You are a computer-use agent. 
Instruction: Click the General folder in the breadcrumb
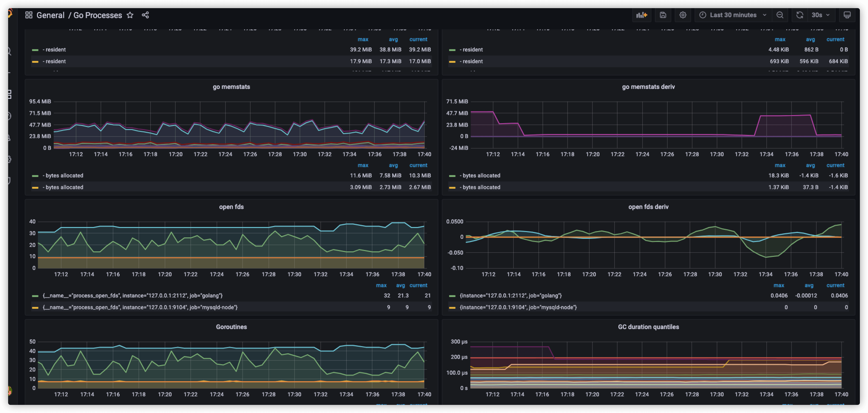click(x=51, y=15)
